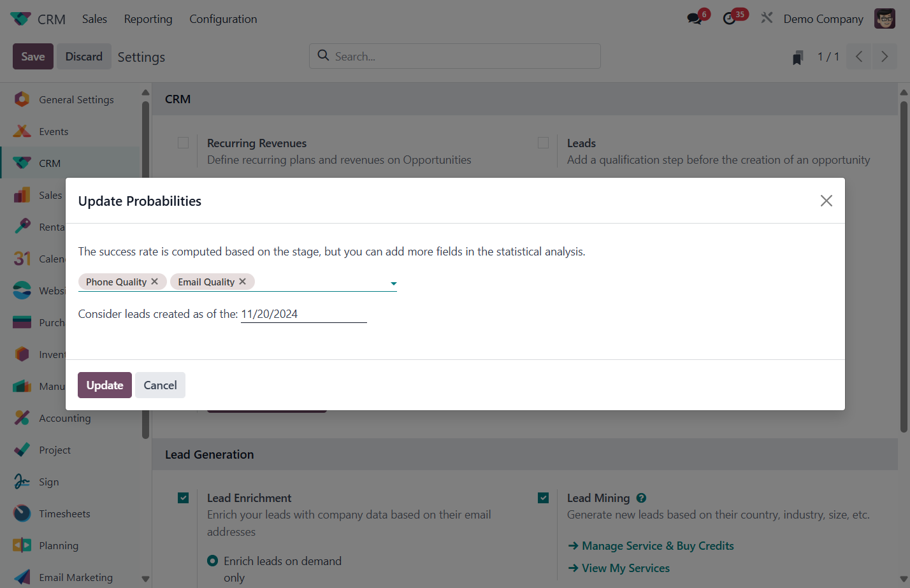Open the Sign settings icon
Image resolution: width=910 pixels, height=588 pixels.
click(x=22, y=482)
